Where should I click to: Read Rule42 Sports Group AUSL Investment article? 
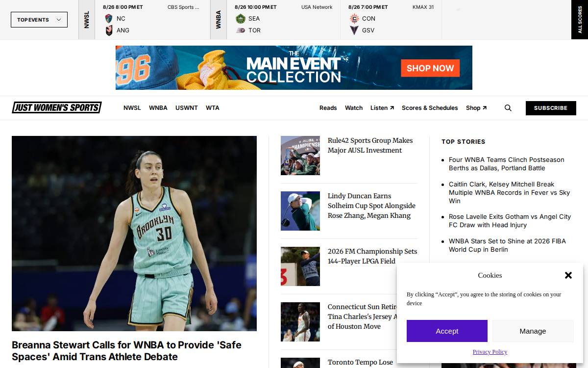pos(370,145)
